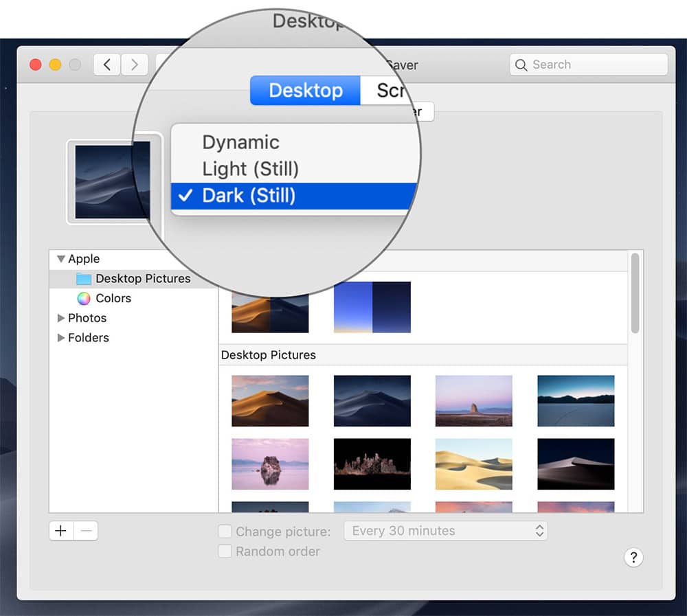Click the add folder plus button
687x616 pixels.
click(60, 530)
